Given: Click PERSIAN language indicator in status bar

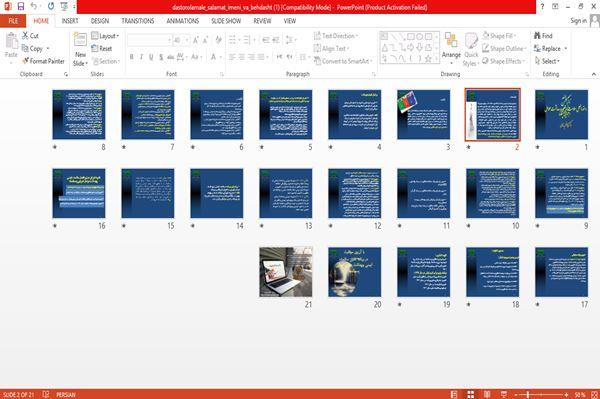Looking at the screenshot, I should [x=66, y=394].
